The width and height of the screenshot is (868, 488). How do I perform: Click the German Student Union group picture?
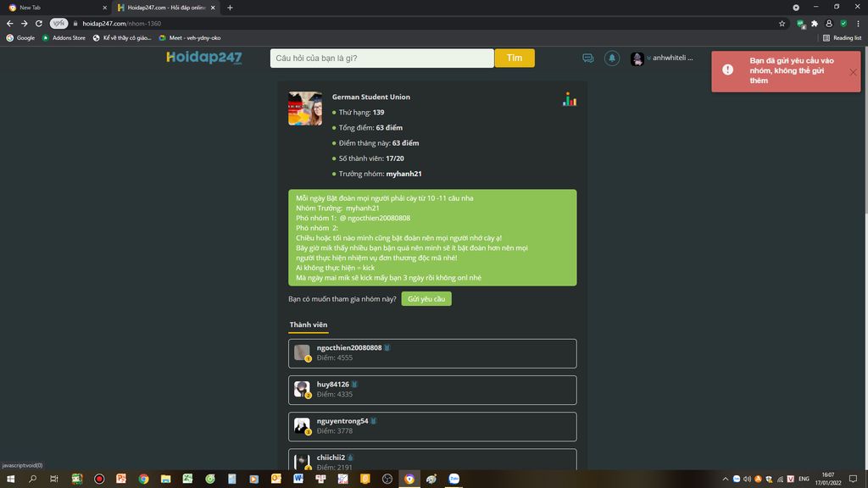pyautogui.click(x=305, y=108)
